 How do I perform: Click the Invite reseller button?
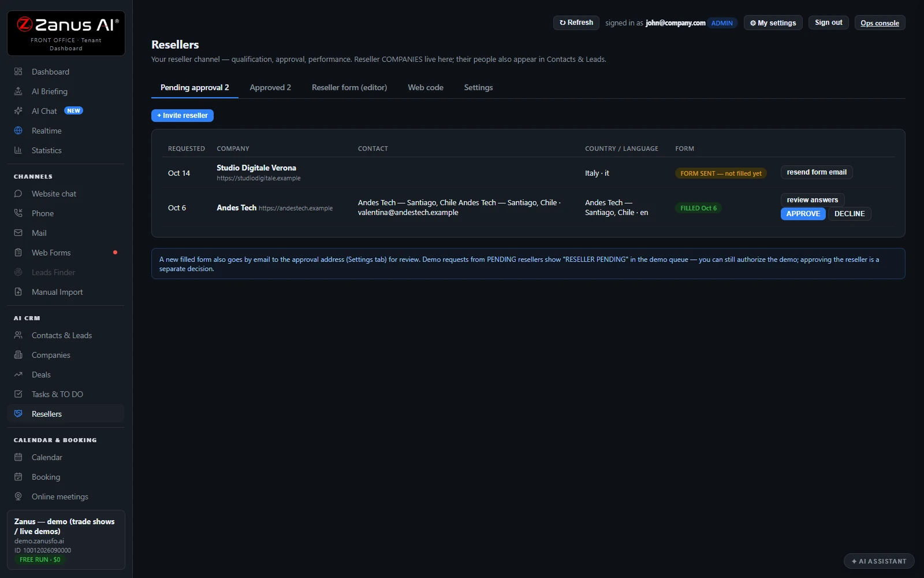182,116
